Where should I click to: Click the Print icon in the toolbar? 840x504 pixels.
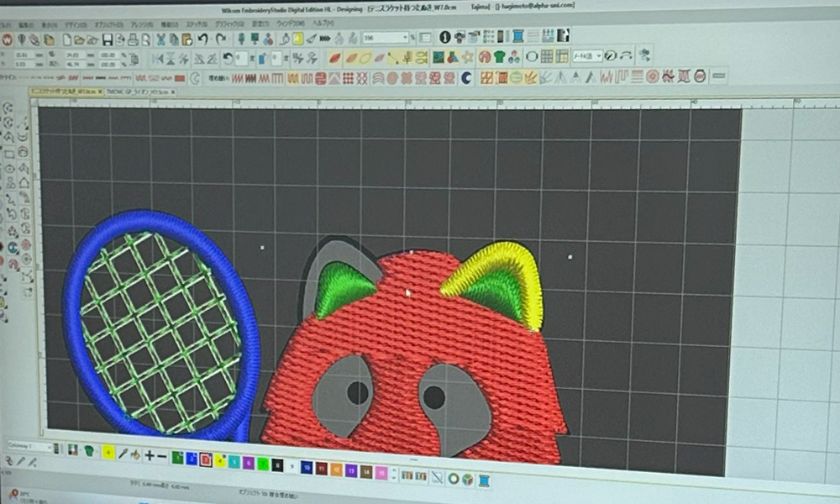134,39
